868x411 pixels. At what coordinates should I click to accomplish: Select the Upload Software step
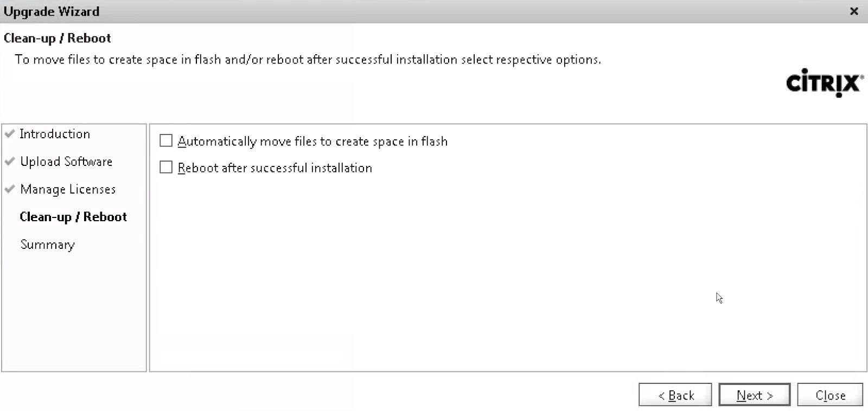point(66,162)
